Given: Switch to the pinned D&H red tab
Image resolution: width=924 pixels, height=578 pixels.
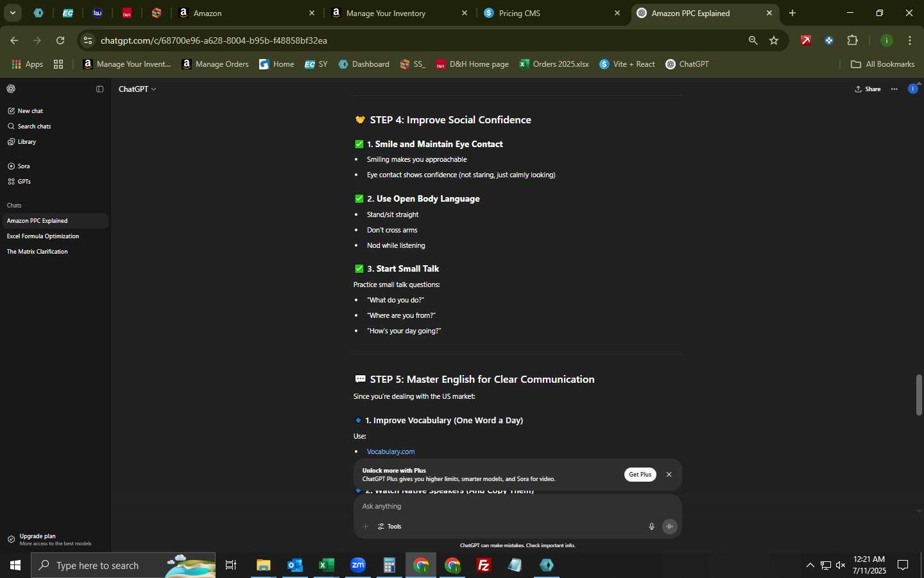Looking at the screenshot, I should coord(127,13).
